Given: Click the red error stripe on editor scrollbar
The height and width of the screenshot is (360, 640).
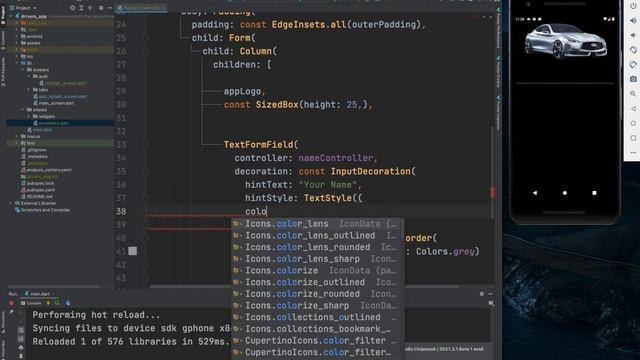Looking at the screenshot, I should 493,192.
